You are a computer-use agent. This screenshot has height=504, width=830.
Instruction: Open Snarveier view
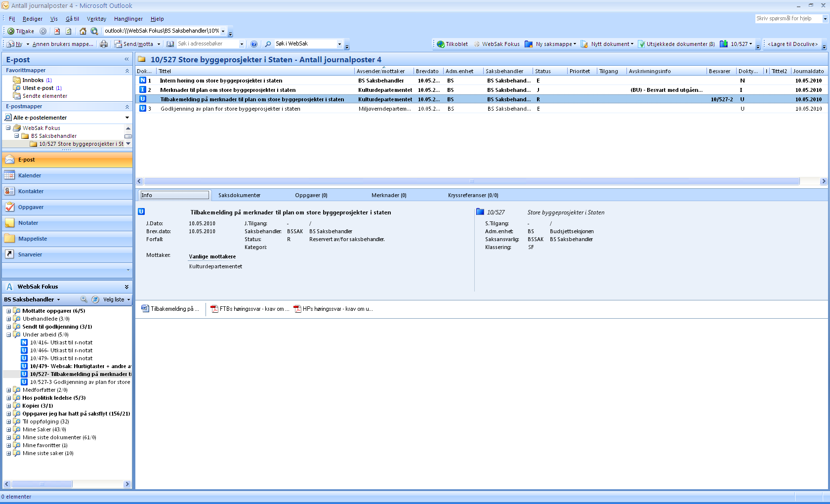click(67, 254)
